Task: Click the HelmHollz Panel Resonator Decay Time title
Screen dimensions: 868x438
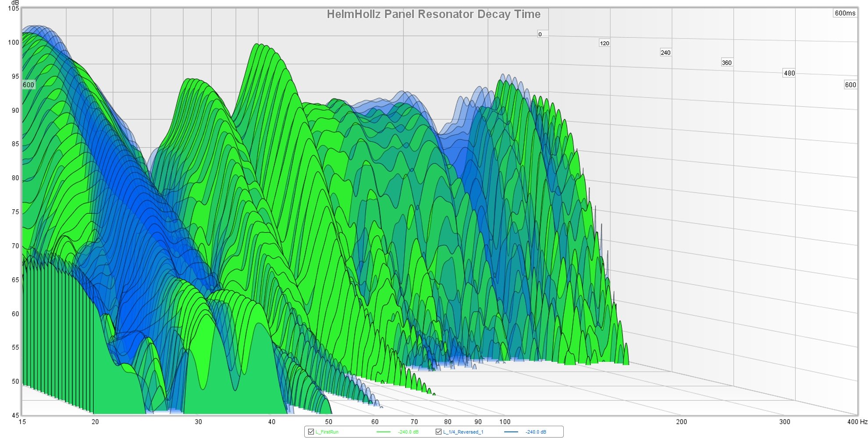Action: pos(434,14)
